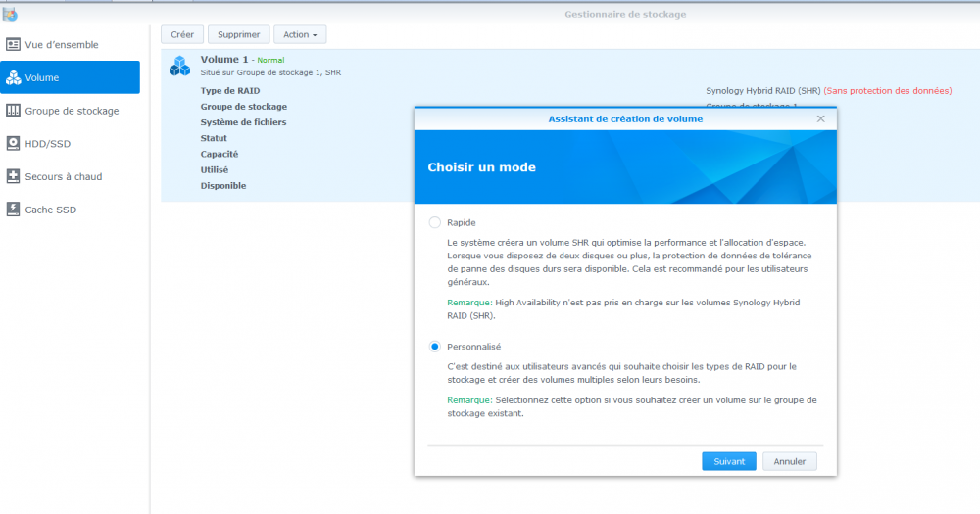Viewport: 980px width, 514px height.
Task: Click the Personnalisé option label
Action: coord(473,347)
